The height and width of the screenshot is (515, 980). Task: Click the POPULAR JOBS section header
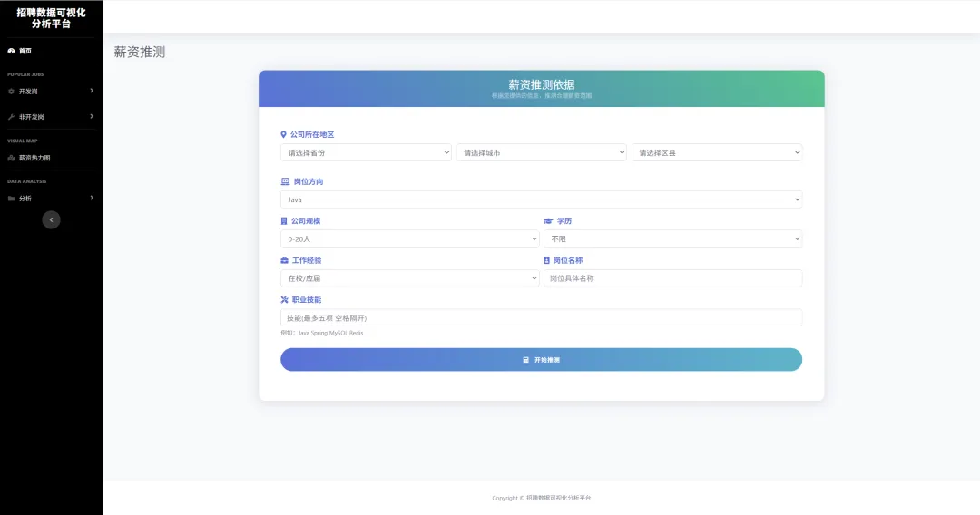pyautogui.click(x=25, y=74)
